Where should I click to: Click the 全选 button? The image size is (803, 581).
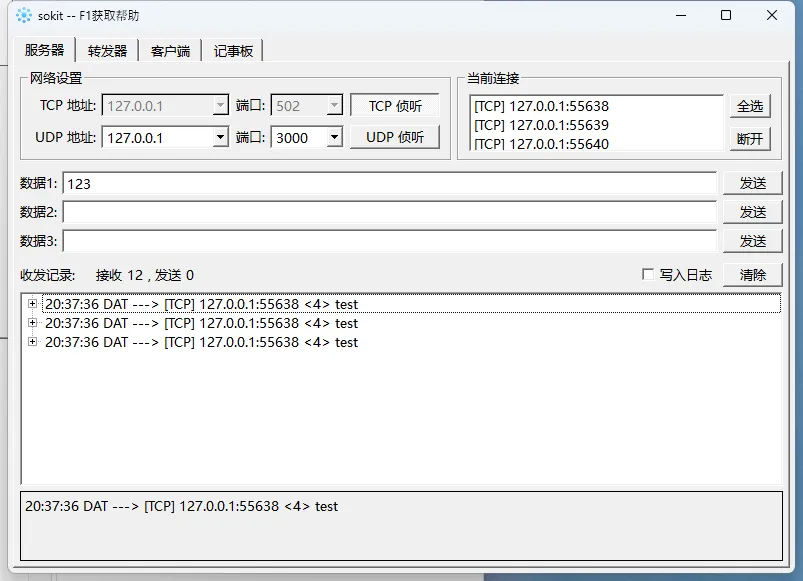tap(750, 106)
